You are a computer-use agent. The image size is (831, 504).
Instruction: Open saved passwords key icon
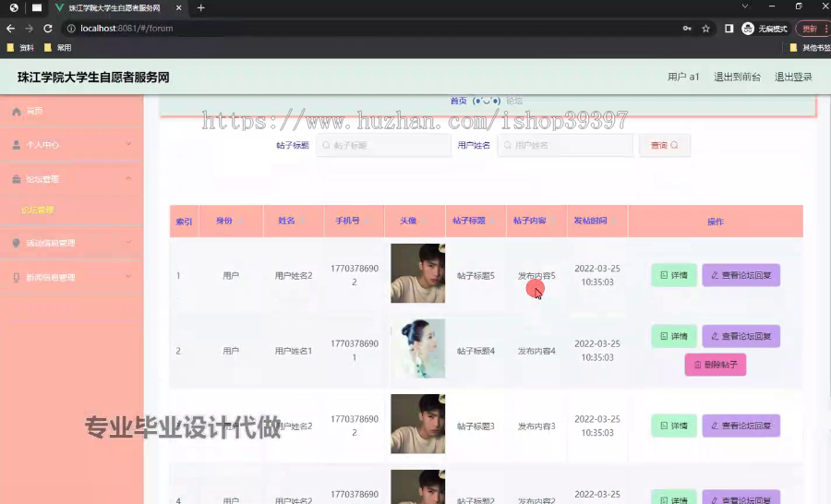pyautogui.click(x=687, y=29)
